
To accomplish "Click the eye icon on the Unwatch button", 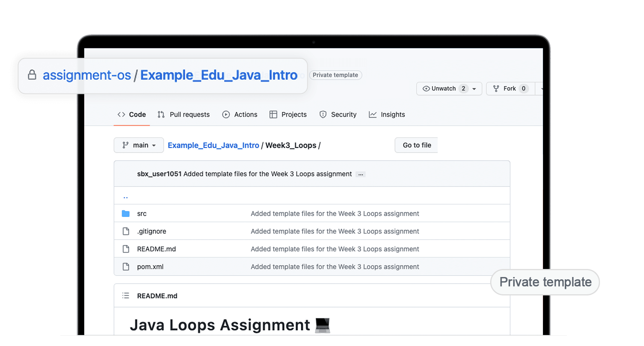I will coord(426,89).
